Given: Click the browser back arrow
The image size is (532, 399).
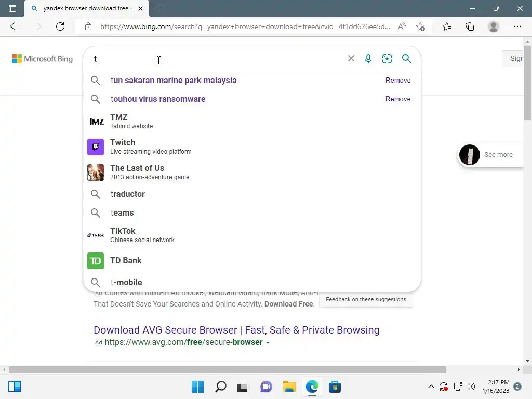Looking at the screenshot, I should (14, 26).
